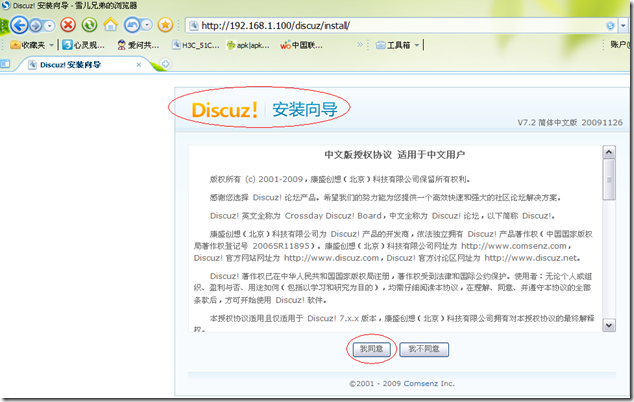
Task: Open the address bar dropdown arrow
Action: pos(623,26)
